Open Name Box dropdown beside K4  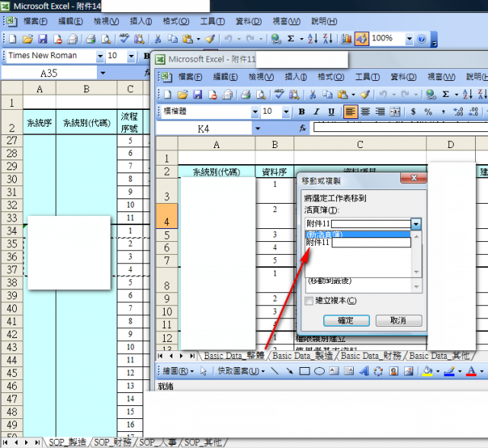click(x=258, y=128)
